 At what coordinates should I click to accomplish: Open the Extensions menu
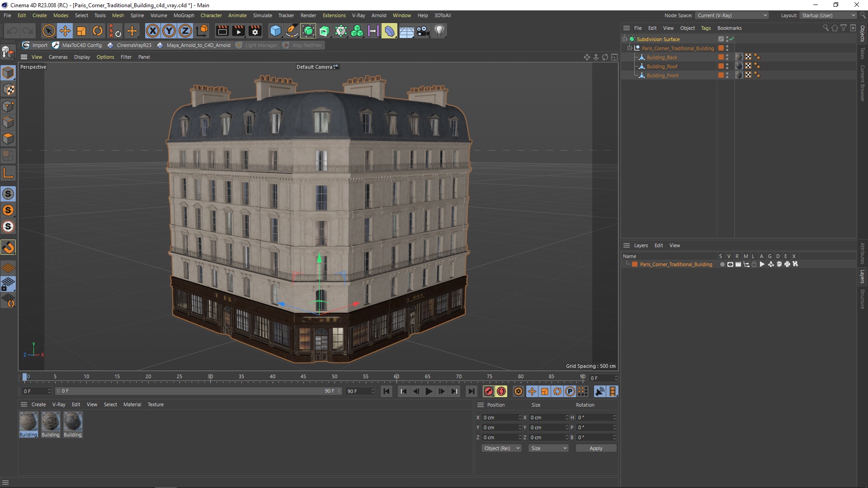[x=333, y=15]
